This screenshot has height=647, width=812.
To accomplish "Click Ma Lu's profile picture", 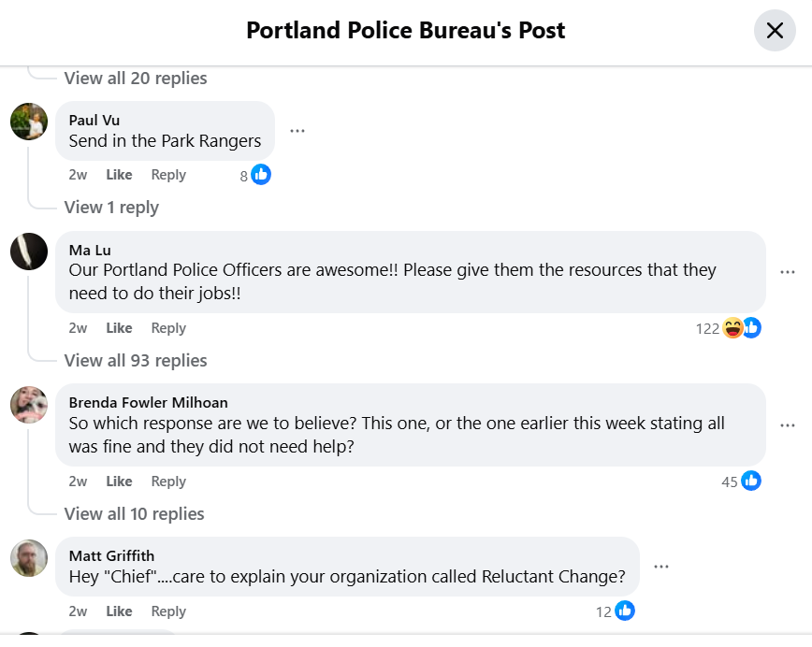I will [29, 252].
